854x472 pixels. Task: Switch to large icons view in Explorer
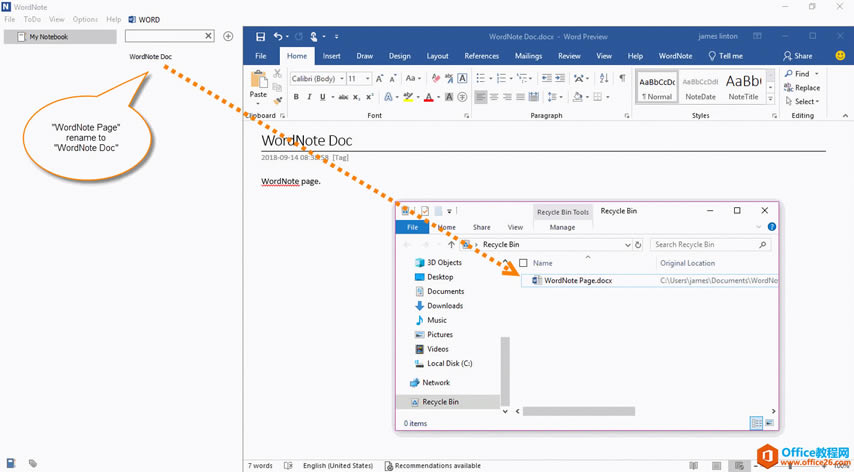coord(769,423)
